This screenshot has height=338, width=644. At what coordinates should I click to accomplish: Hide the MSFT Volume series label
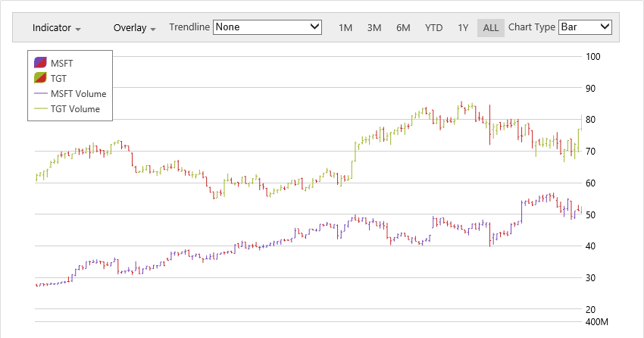(78, 94)
